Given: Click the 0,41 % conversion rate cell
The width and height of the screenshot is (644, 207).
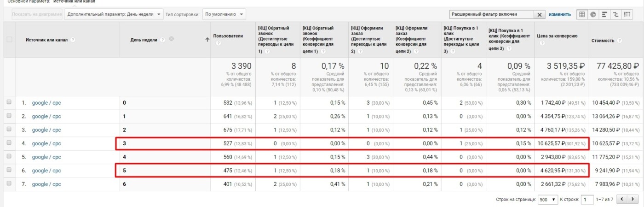Looking at the screenshot, I should pos(337,184).
